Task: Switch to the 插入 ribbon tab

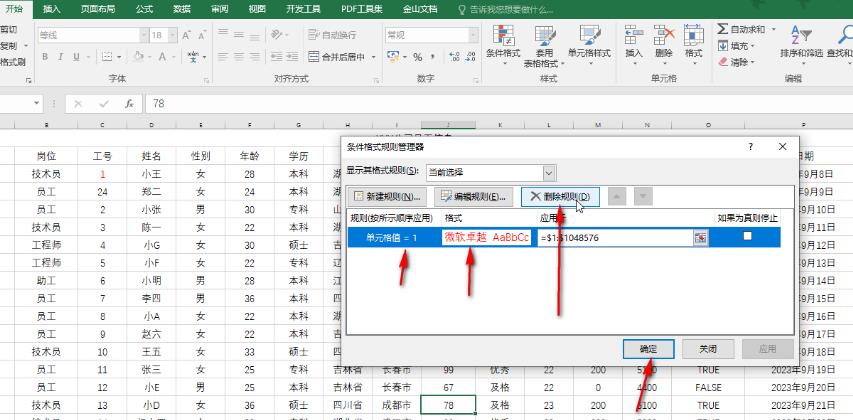Action: 52,9
